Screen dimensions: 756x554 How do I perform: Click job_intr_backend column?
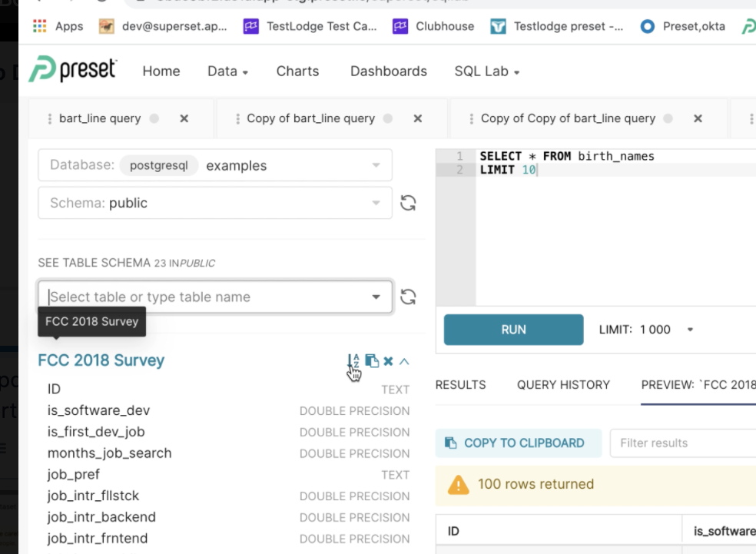(228, 517)
